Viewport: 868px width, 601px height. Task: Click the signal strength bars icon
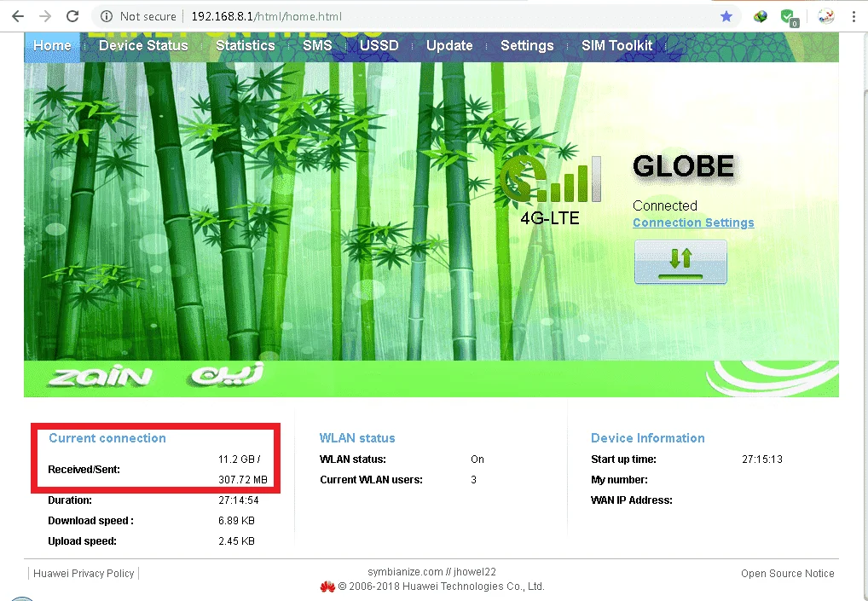[x=567, y=179]
